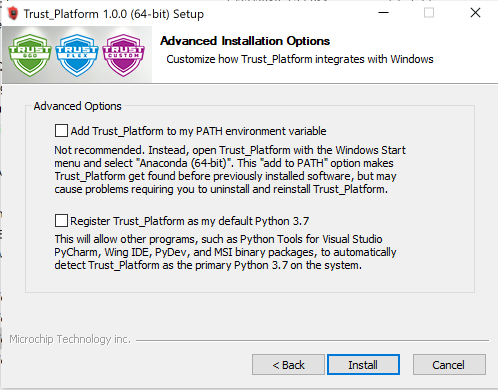Click the Microchip Technology inc. branding text

pyautogui.click(x=70, y=339)
